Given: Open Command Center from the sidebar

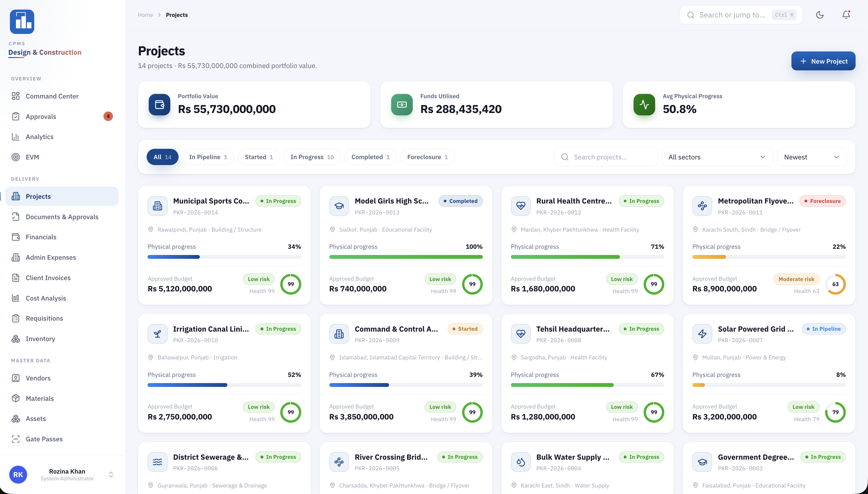Looking at the screenshot, I should (x=62, y=96).
